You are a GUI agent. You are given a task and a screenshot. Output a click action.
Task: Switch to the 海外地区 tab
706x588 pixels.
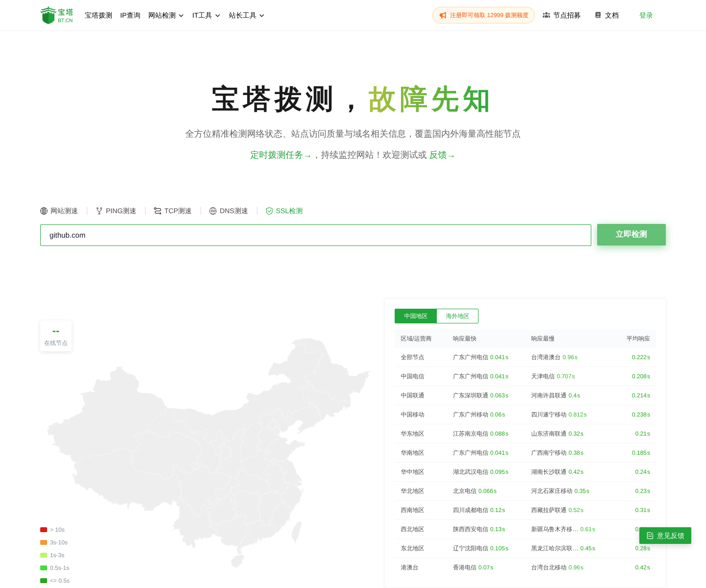tap(457, 316)
